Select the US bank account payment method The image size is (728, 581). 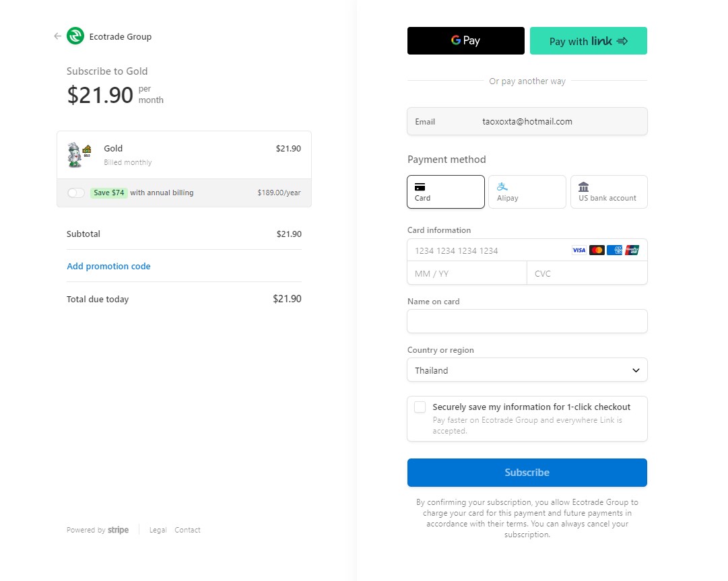609,192
